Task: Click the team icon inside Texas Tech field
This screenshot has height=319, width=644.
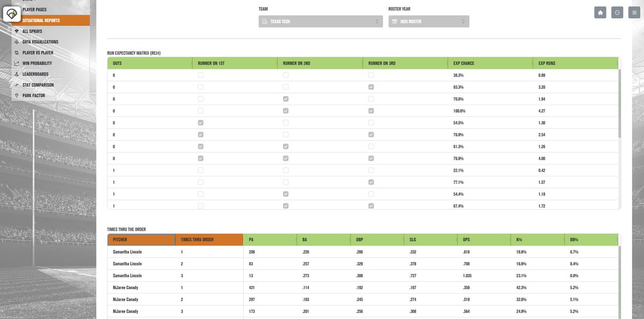Action: (264, 21)
